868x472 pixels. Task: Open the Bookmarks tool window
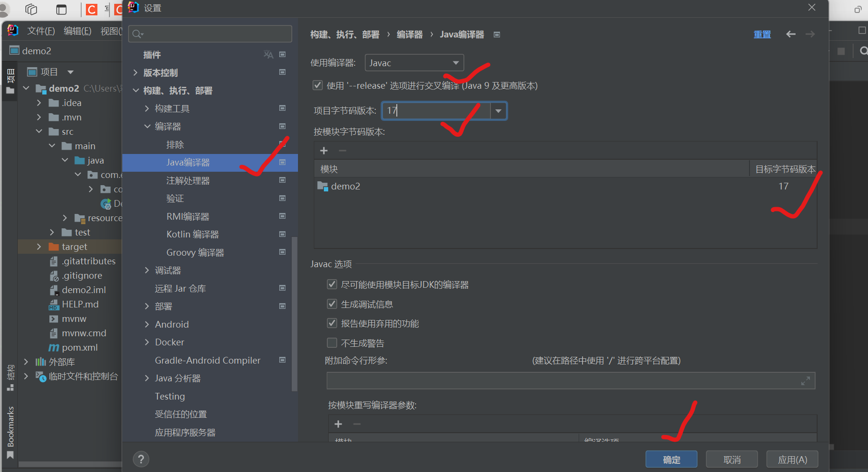10,427
